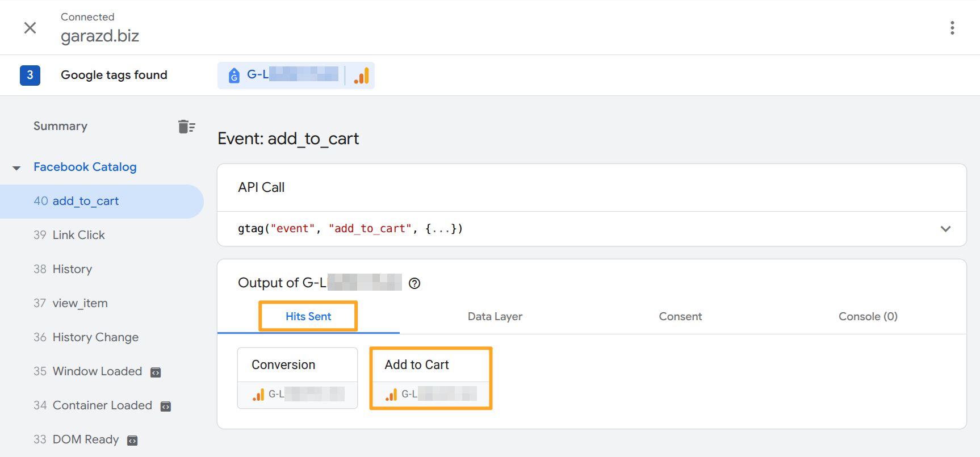The height and width of the screenshot is (457, 980).
Task: Click the code icon next to Window Loaded
Action: click(x=156, y=372)
